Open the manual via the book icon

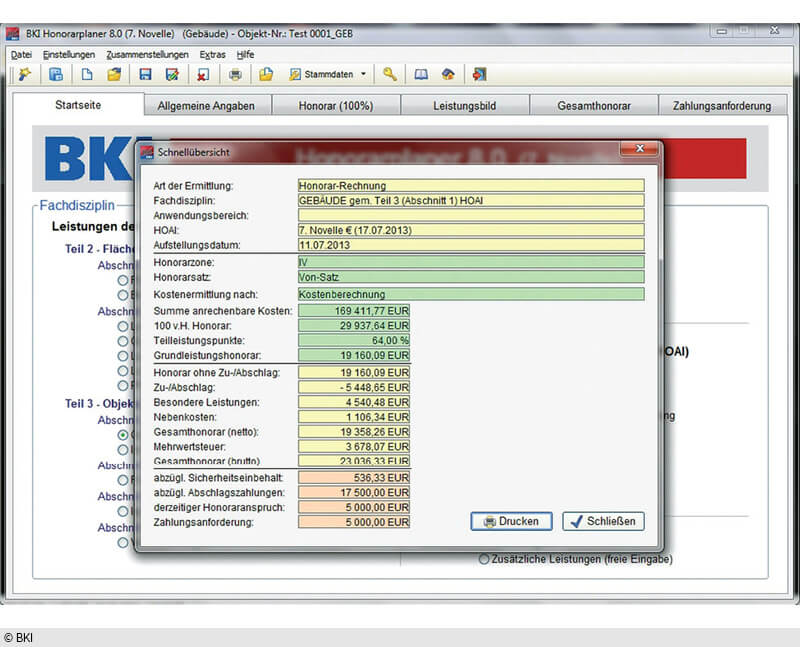(x=421, y=75)
